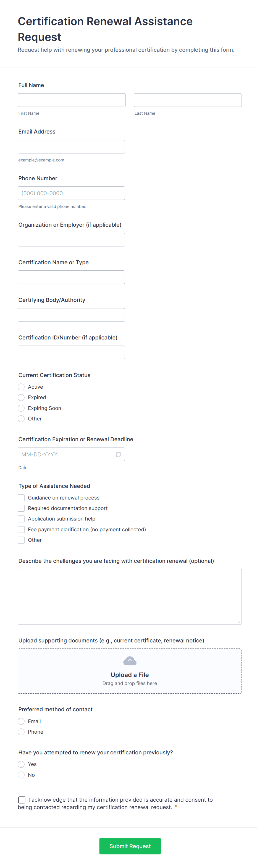Select the Expired certification status

coord(21,397)
